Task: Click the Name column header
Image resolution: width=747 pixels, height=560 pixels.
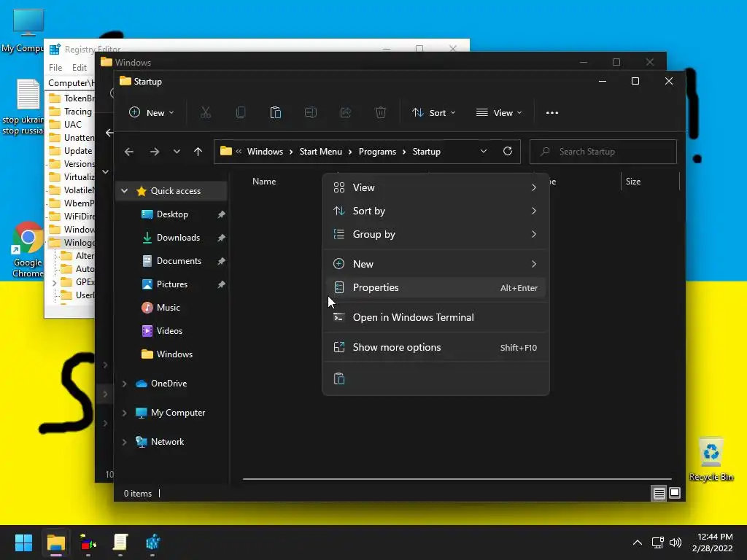Action: (264, 182)
